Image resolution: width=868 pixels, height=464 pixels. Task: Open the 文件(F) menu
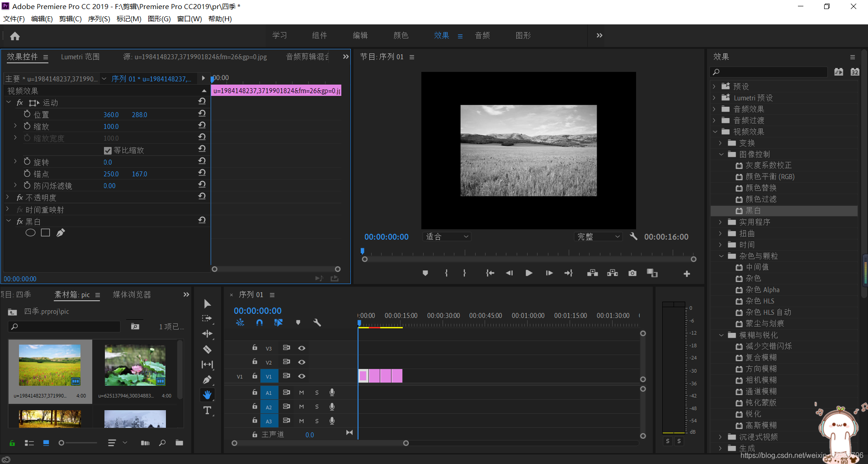[14, 19]
